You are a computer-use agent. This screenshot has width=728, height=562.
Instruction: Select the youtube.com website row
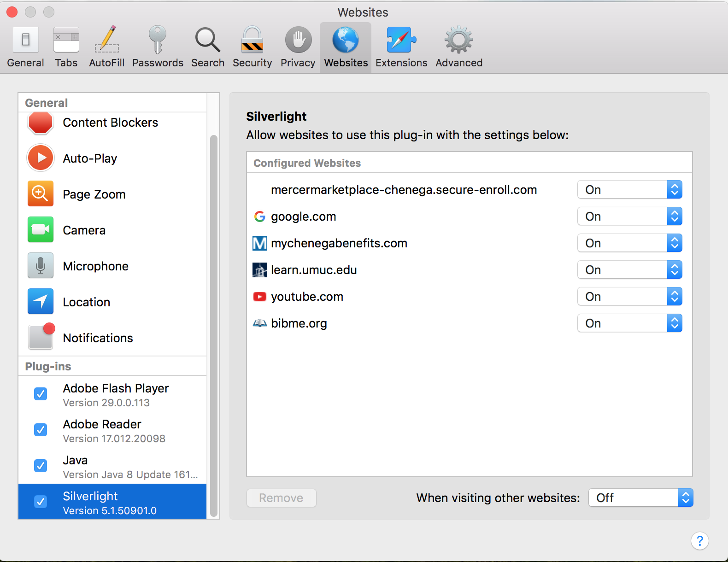point(469,297)
